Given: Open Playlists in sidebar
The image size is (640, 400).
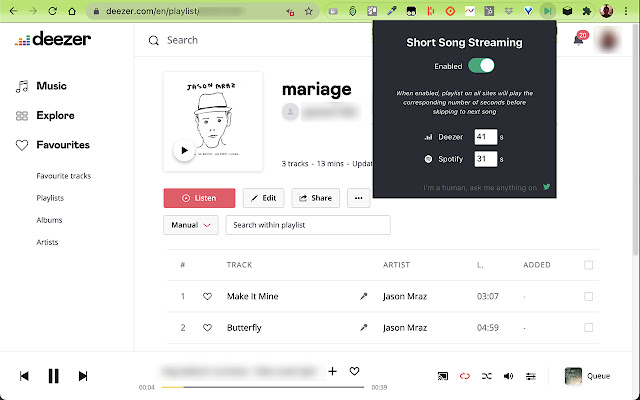Looking at the screenshot, I should (50, 198).
